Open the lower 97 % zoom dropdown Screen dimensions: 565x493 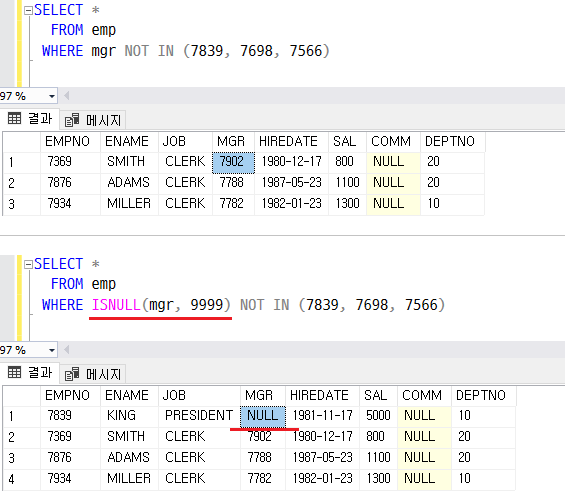coord(52,350)
